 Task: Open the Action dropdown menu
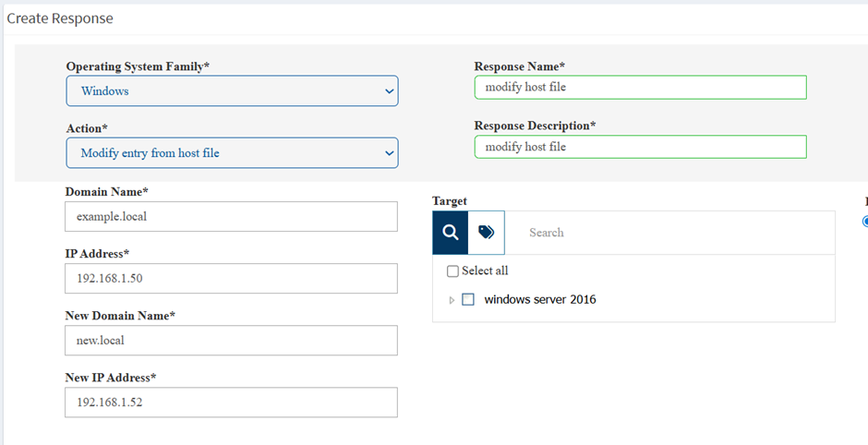(x=232, y=153)
